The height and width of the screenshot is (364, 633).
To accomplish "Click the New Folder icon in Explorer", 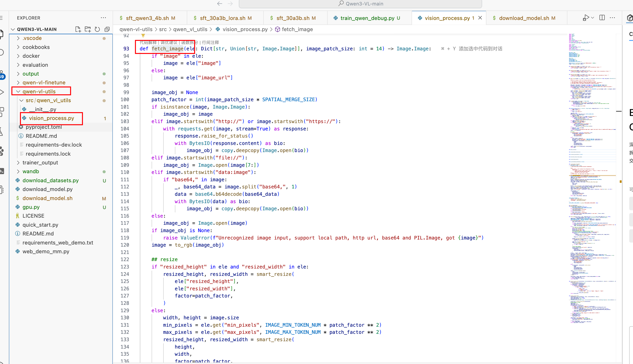I will coord(87,29).
